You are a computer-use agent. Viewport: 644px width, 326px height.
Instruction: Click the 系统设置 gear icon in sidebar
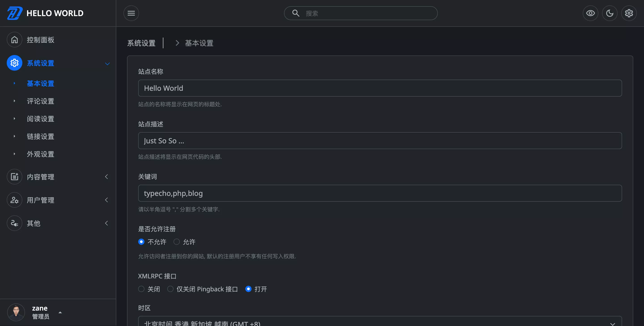14,63
